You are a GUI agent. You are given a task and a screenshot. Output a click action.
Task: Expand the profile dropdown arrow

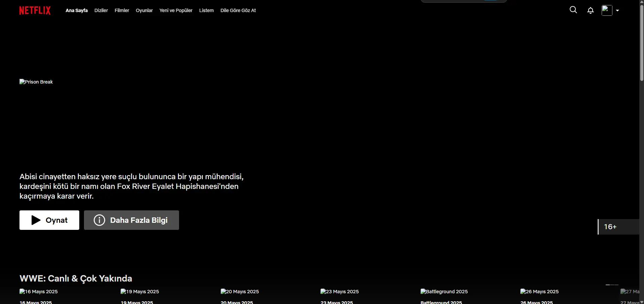617,10
